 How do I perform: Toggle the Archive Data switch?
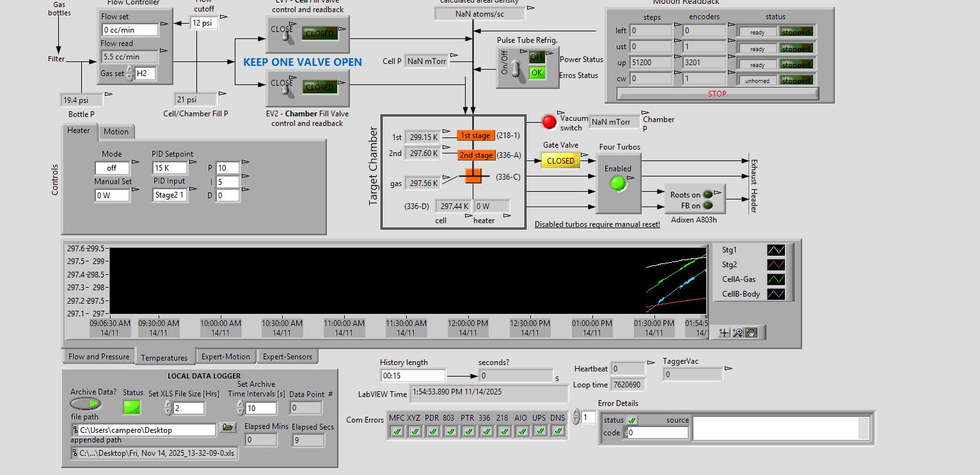click(x=86, y=404)
